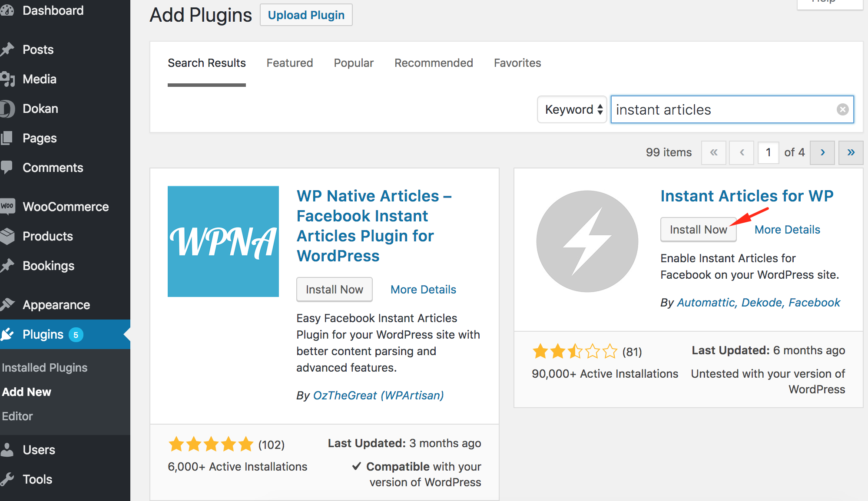Click the Compatible checkmark icon

click(x=357, y=466)
